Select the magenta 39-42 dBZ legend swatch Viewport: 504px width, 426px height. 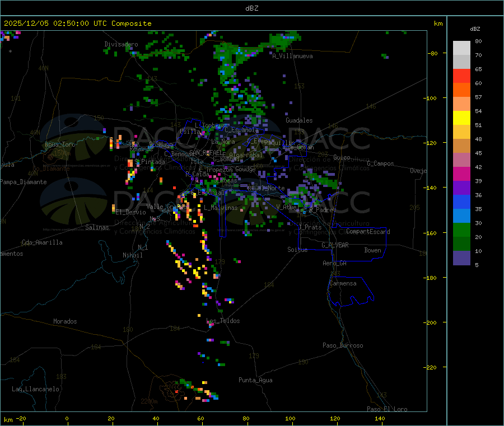coord(461,174)
